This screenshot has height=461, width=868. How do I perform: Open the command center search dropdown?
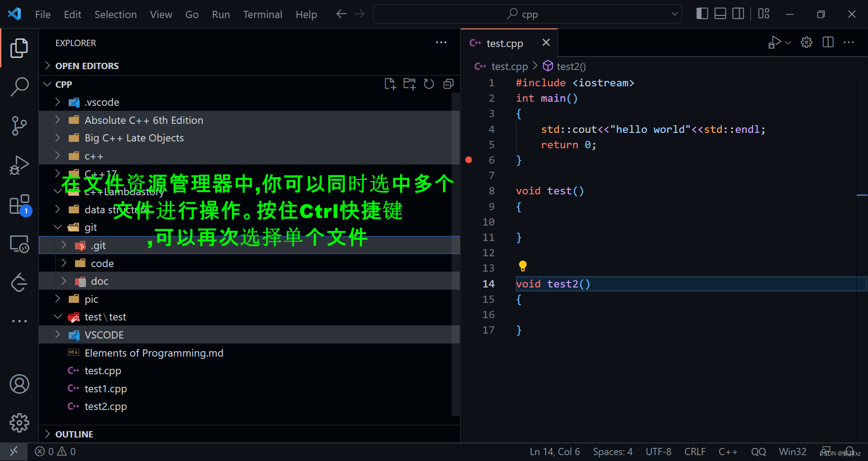(674, 14)
